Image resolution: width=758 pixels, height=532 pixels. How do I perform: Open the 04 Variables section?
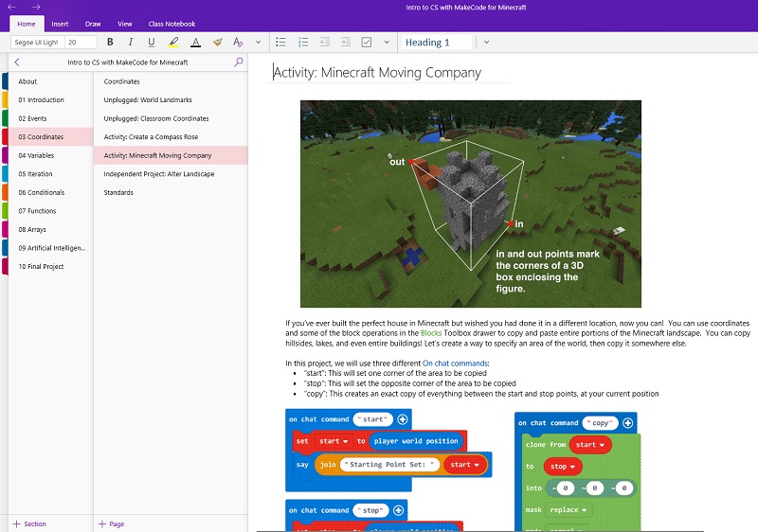(50, 155)
